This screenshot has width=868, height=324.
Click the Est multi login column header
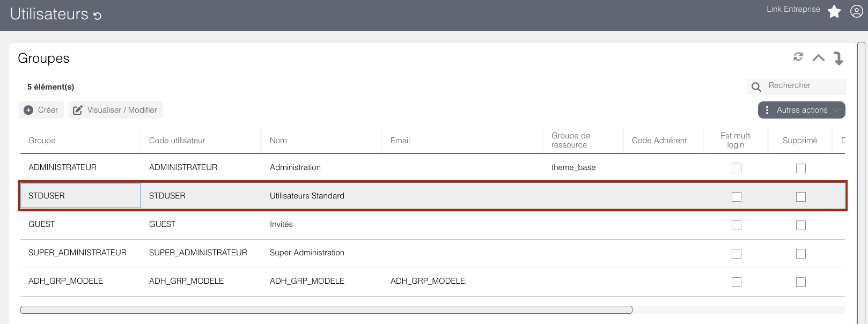click(735, 140)
